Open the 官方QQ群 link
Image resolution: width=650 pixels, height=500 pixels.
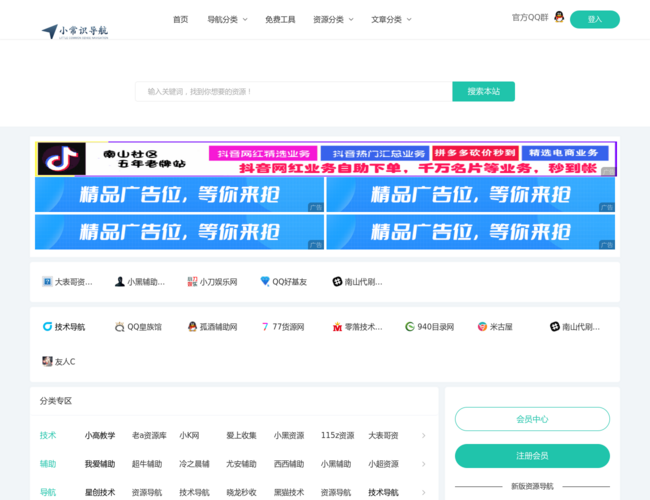[530, 17]
